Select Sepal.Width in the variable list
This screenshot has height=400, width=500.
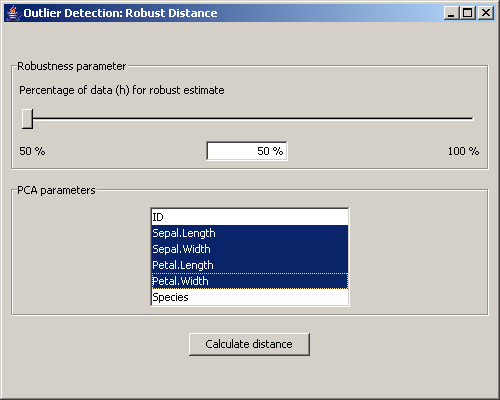pos(250,249)
